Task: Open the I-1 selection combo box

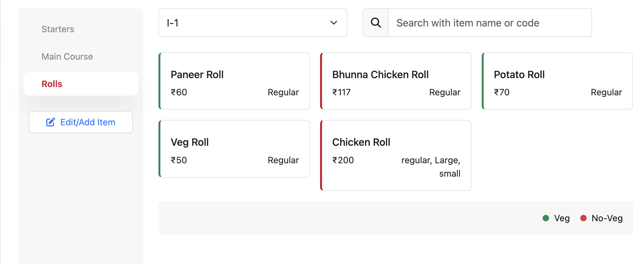Action: tap(252, 23)
